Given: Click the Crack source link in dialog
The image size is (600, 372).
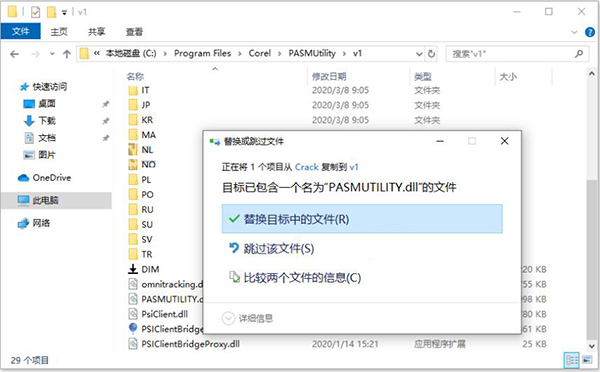Looking at the screenshot, I should click(307, 167).
